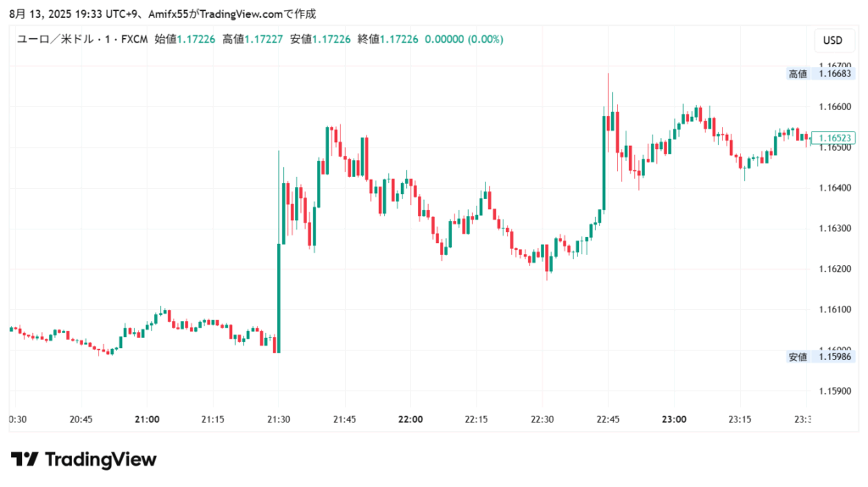Select the 始値 open value 1.17226
868x487 pixels.
[x=196, y=39]
